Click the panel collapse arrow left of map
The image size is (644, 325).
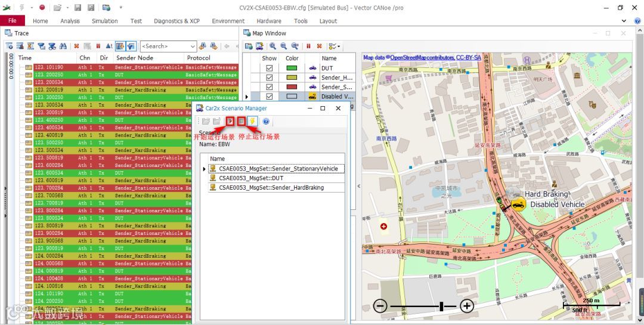[x=358, y=186]
